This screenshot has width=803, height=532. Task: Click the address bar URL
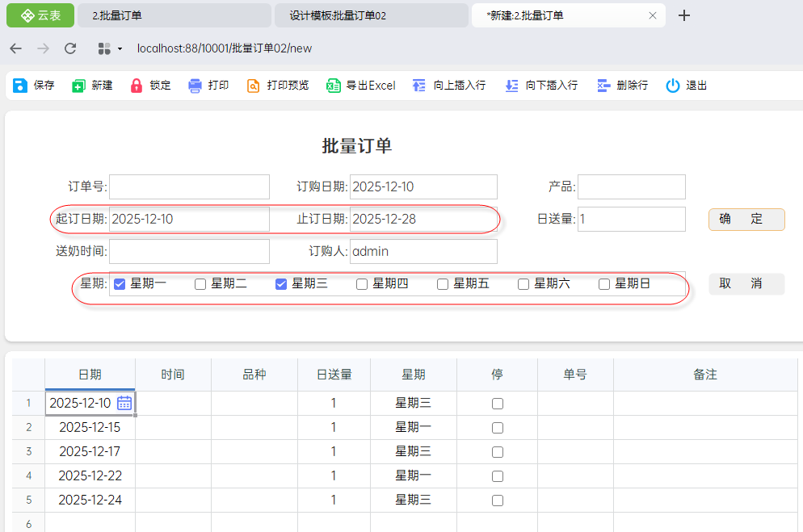pyautogui.click(x=225, y=48)
